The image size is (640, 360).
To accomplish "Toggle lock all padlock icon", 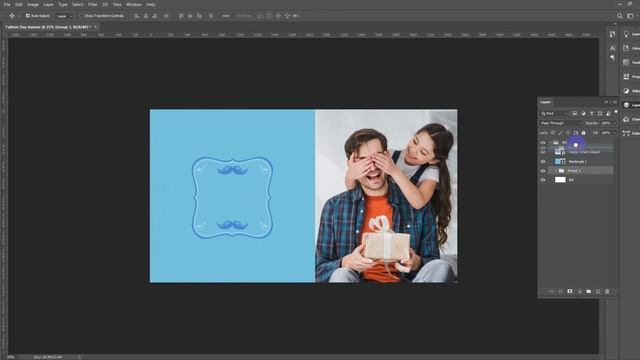I will [583, 133].
